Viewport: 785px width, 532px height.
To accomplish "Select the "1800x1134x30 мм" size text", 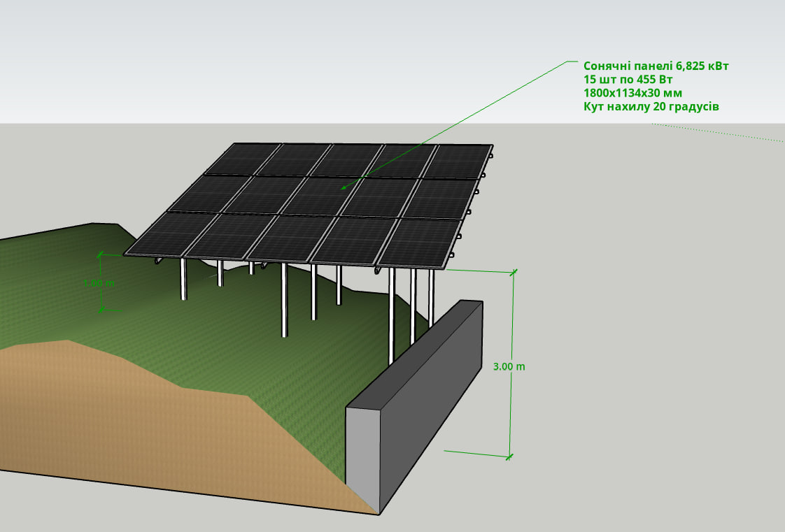I will click(x=632, y=93).
